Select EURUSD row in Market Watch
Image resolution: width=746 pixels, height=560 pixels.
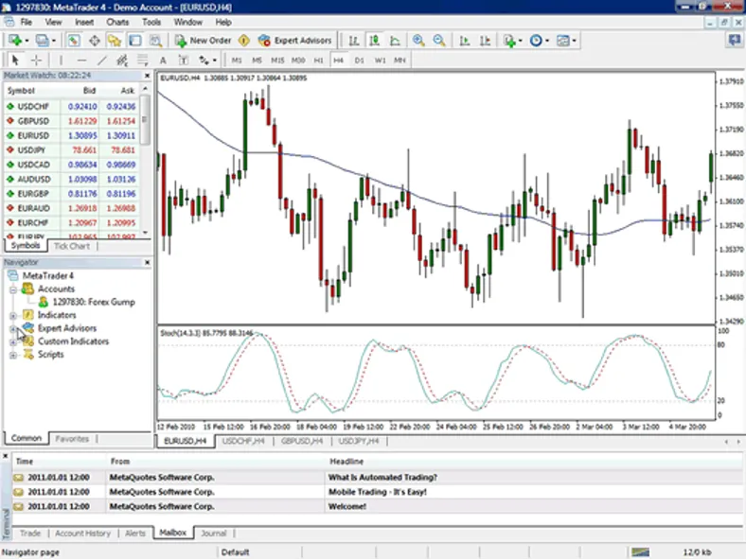[x=72, y=135]
